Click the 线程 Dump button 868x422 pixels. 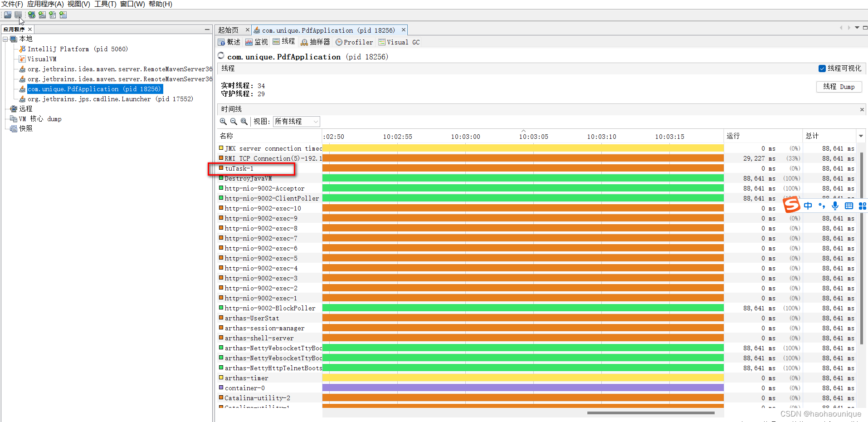pyautogui.click(x=839, y=87)
